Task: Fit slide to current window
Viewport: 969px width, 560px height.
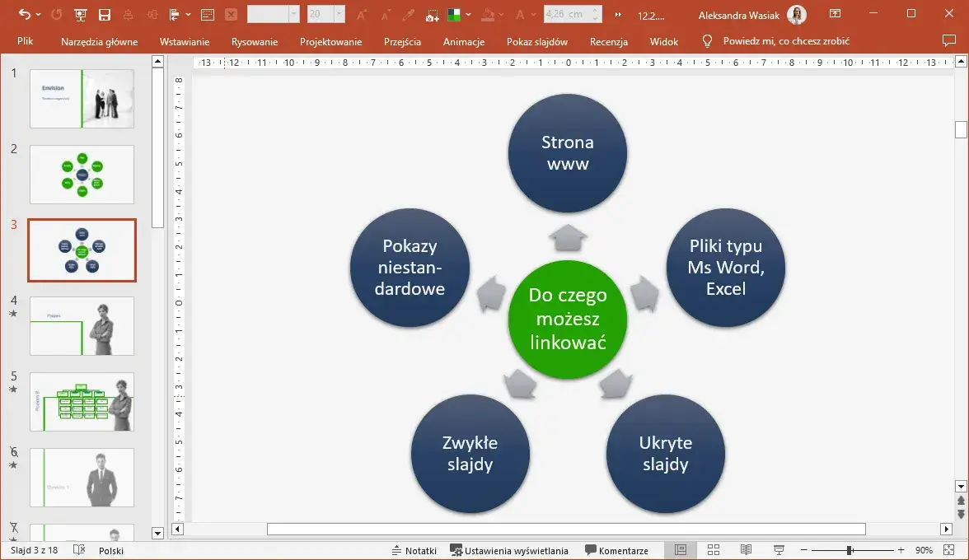Action: click(x=949, y=549)
